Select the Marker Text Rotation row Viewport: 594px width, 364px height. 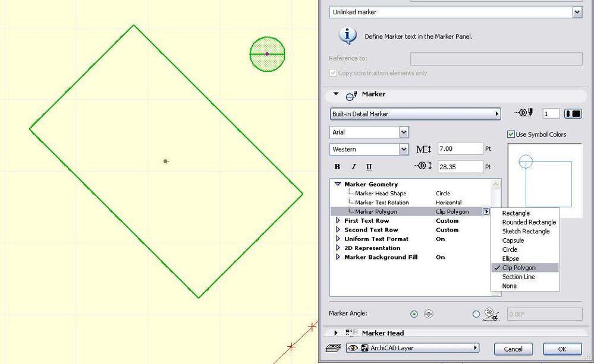click(x=410, y=202)
